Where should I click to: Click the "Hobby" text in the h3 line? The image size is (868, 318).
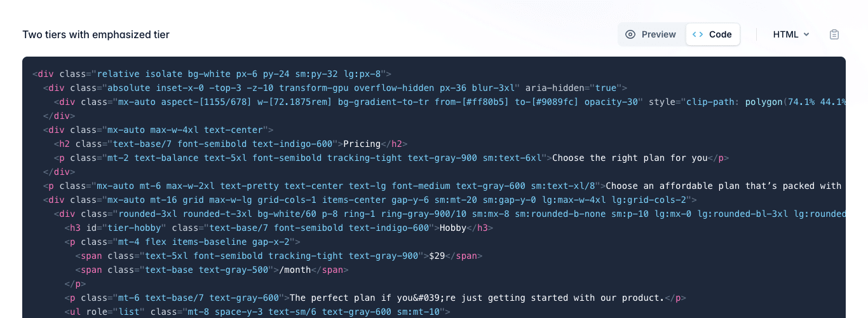(453, 228)
